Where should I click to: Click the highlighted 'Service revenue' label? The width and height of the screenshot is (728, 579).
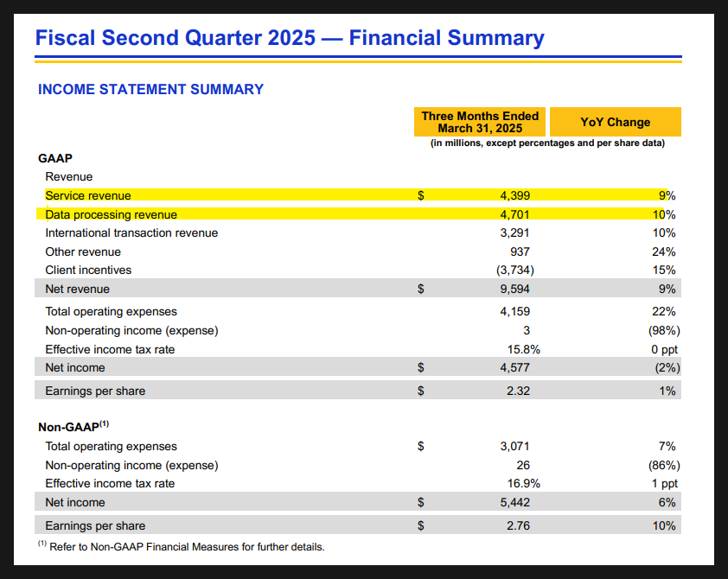tap(88, 196)
